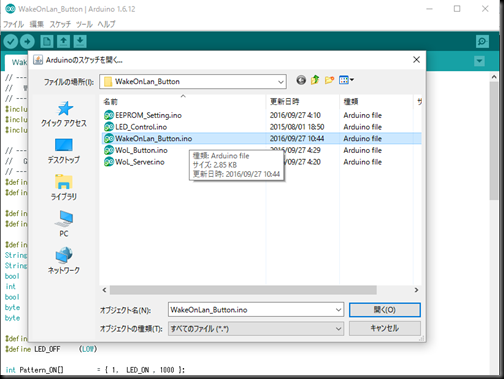Click the 開く(O) Open button
Viewport: 504px width, 379px height.
pyautogui.click(x=385, y=310)
